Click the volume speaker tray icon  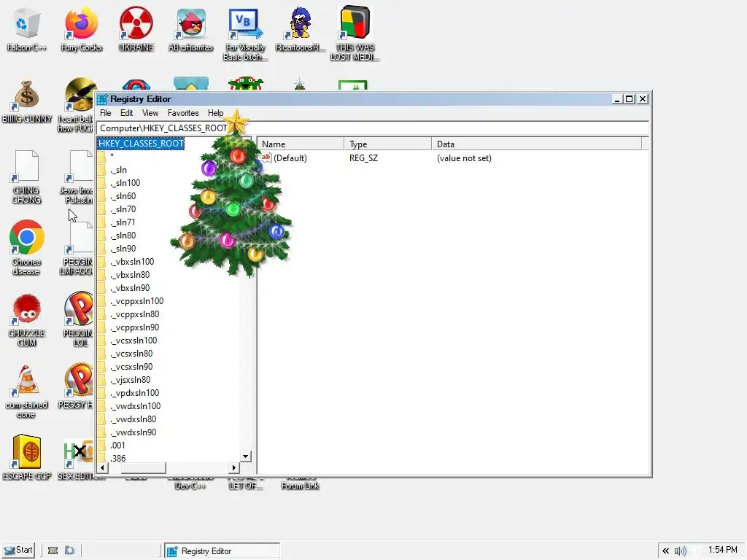tap(681, 551)
